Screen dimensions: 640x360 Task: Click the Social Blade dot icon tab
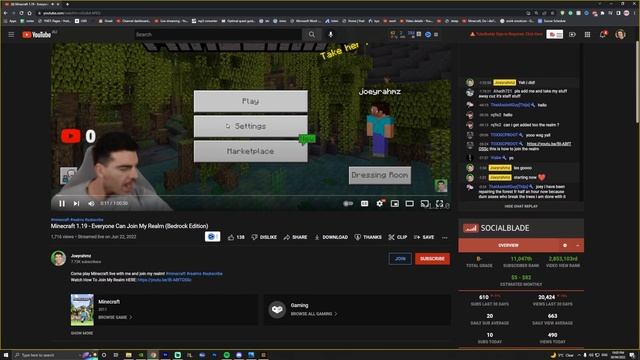tap(565, 245)
